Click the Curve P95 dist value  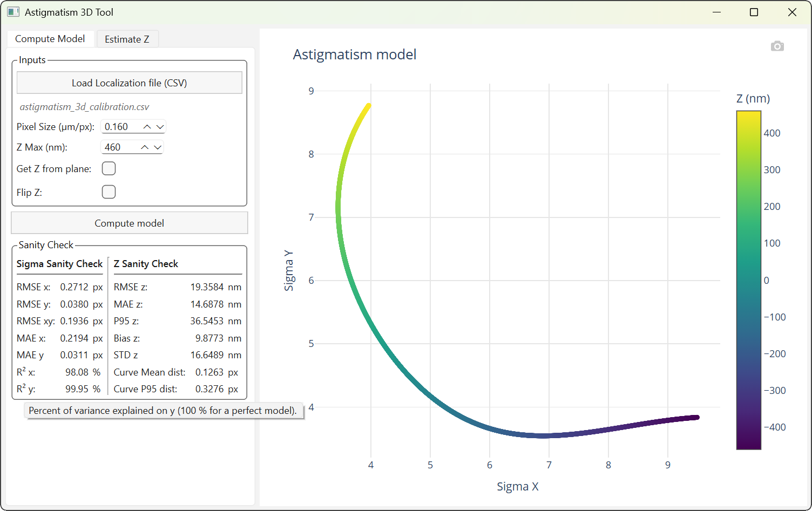(216, 389)
